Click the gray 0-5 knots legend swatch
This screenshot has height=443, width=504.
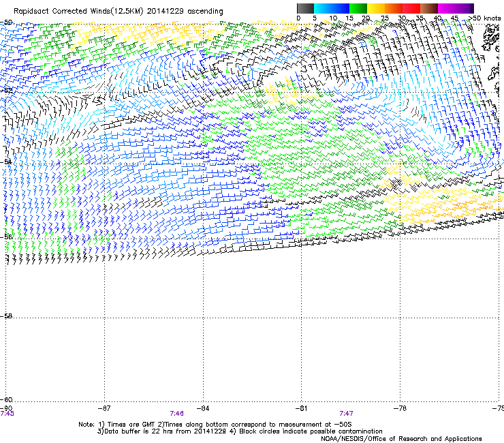click(x=305, y=8)
